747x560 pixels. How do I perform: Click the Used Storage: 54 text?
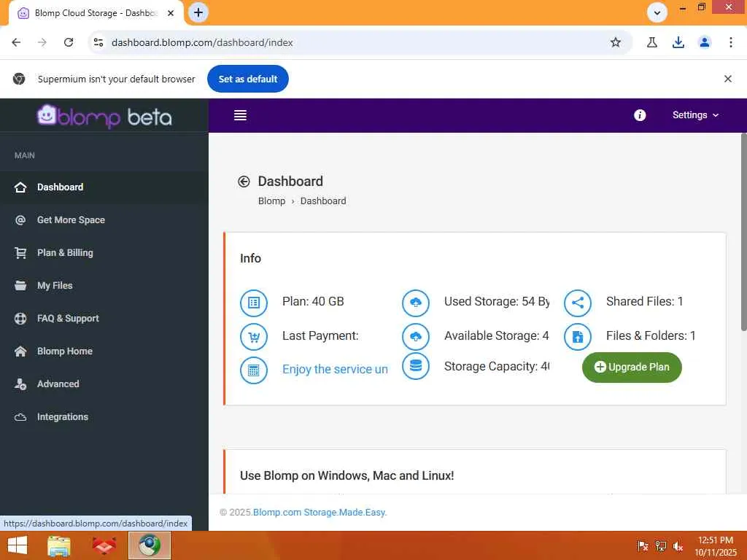[496, 301]
